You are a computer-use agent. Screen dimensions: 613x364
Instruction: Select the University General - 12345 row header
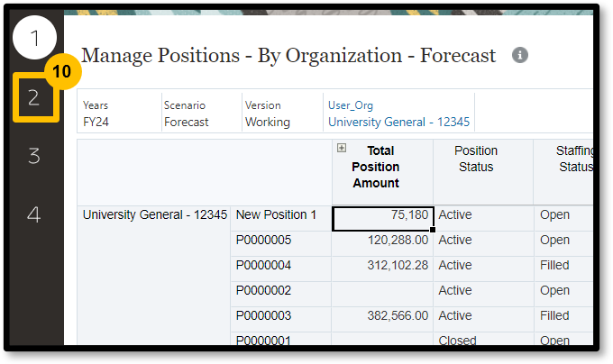[155, 215]
